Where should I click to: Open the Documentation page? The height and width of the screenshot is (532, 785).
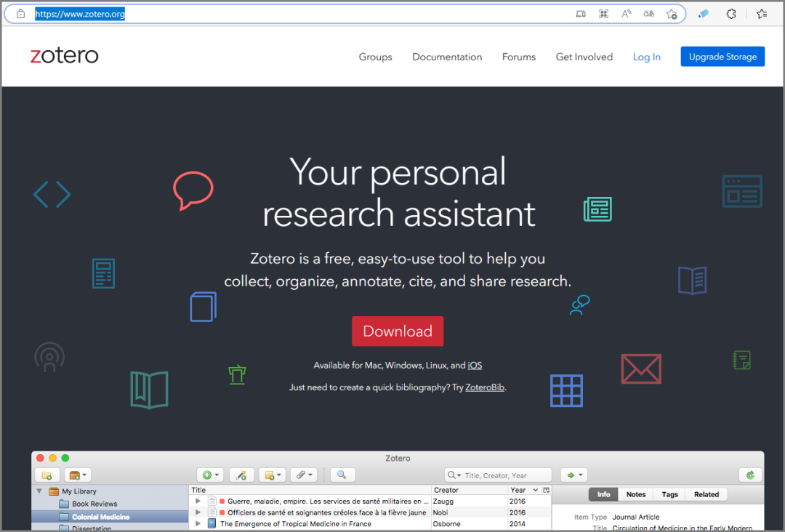(447, 57)
